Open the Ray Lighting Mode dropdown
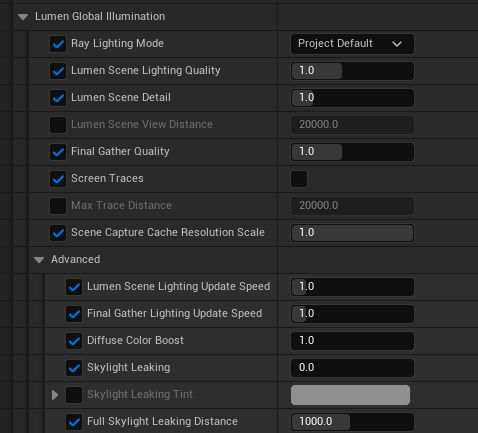Viewport: 478px width, 433px height. coord(352,44)
